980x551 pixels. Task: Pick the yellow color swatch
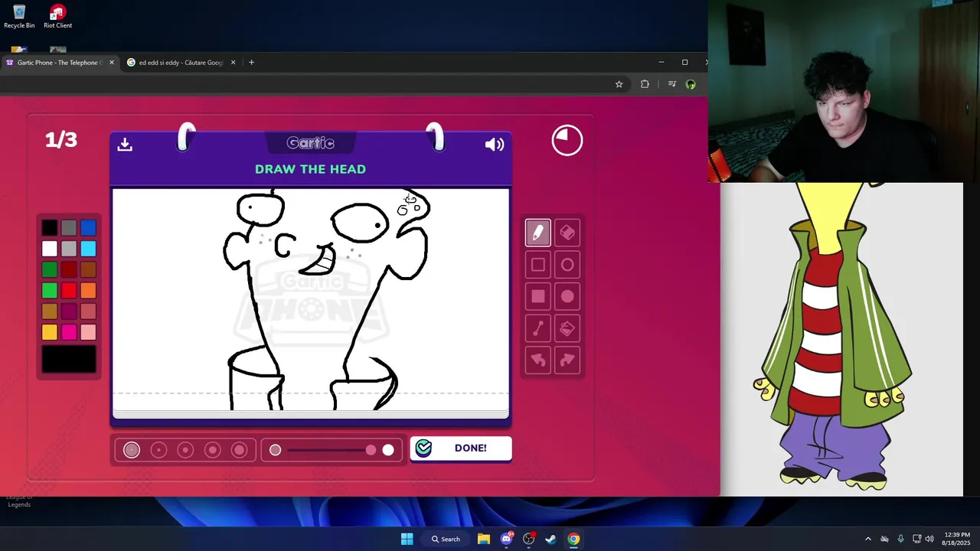(x=50, y=332)
